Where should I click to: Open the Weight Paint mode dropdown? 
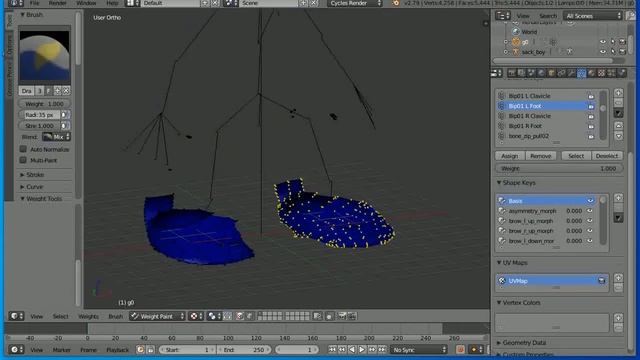pos(158,316)
